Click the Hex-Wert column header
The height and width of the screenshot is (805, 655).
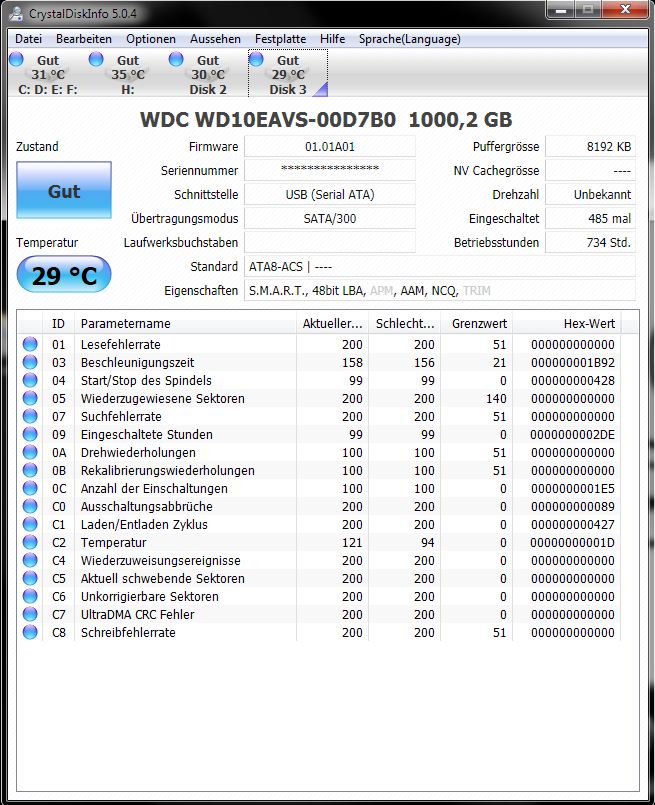click(x=567, y=323)
